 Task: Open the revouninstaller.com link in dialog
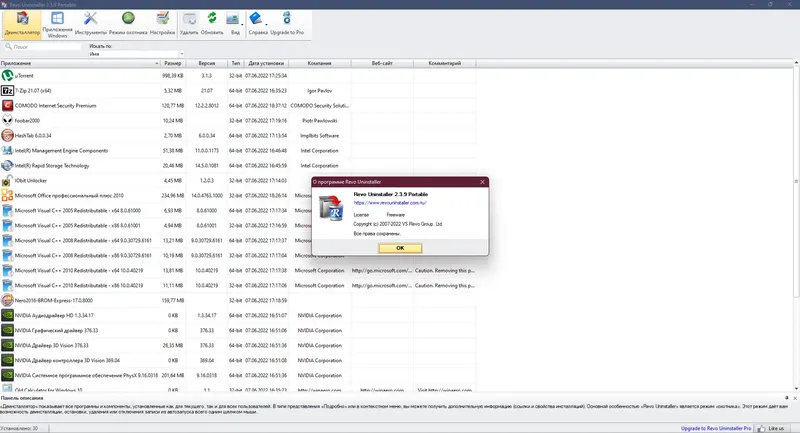[x=390, y=202]
